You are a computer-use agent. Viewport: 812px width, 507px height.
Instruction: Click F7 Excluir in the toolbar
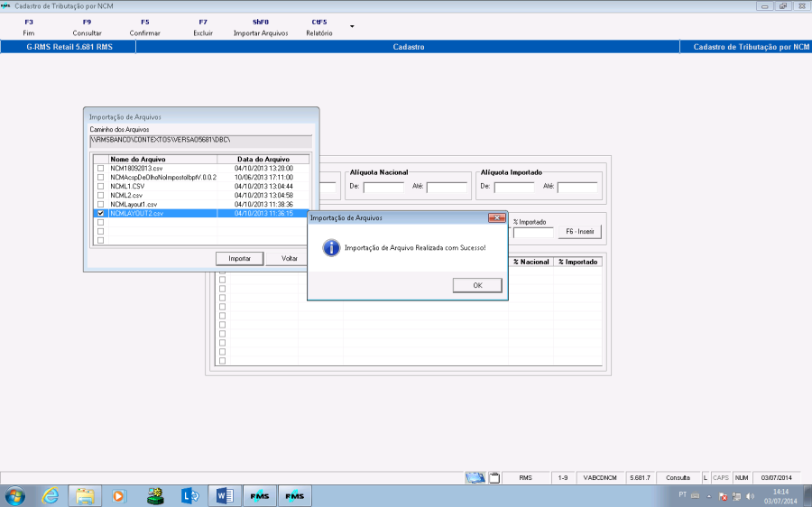pos(203,27)
